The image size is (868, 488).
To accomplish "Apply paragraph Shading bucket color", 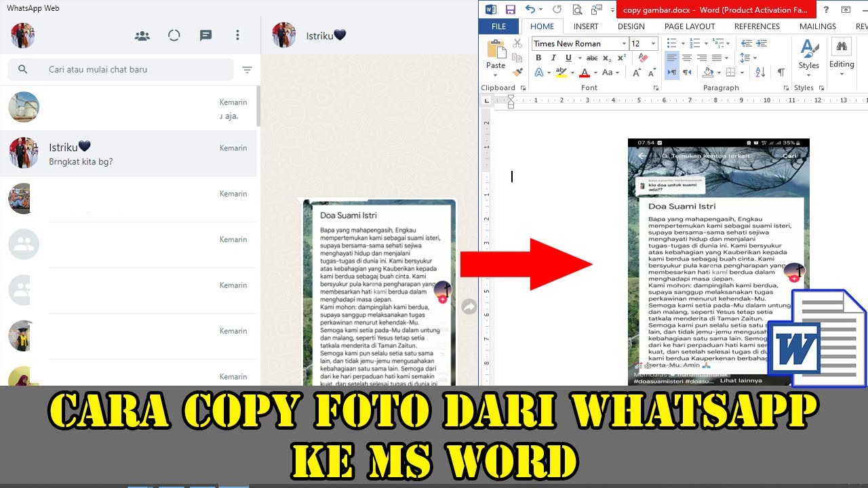I will tap(707, 73).
